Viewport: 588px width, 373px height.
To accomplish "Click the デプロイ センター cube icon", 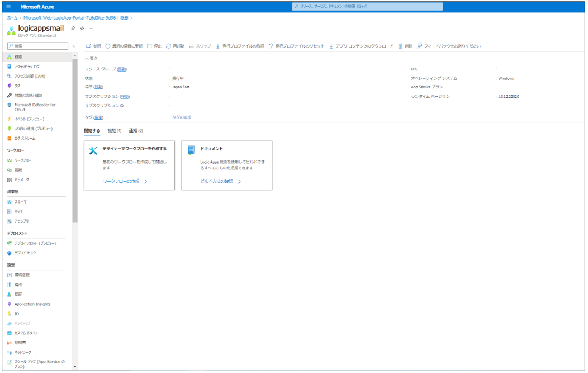I will pos(10,253).
